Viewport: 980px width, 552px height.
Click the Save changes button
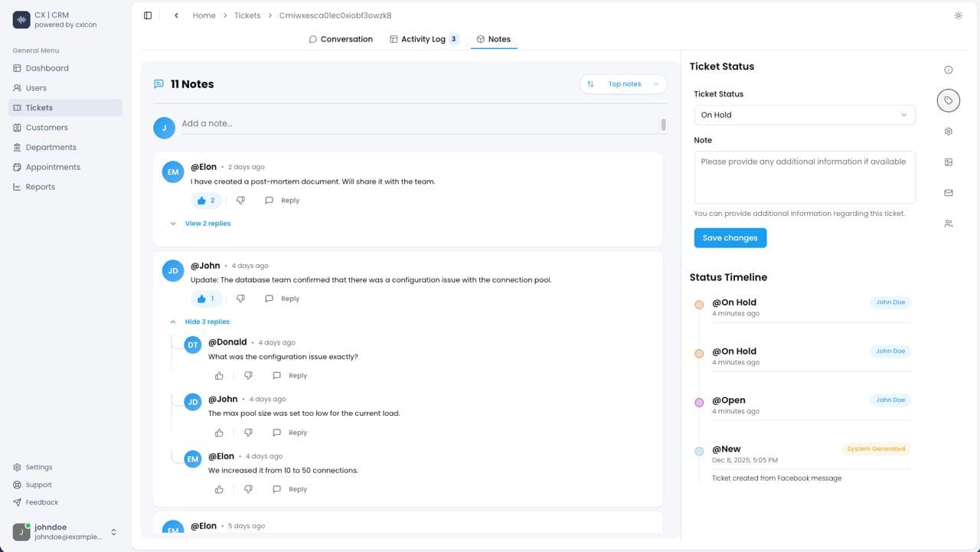[x=730, y=238]
